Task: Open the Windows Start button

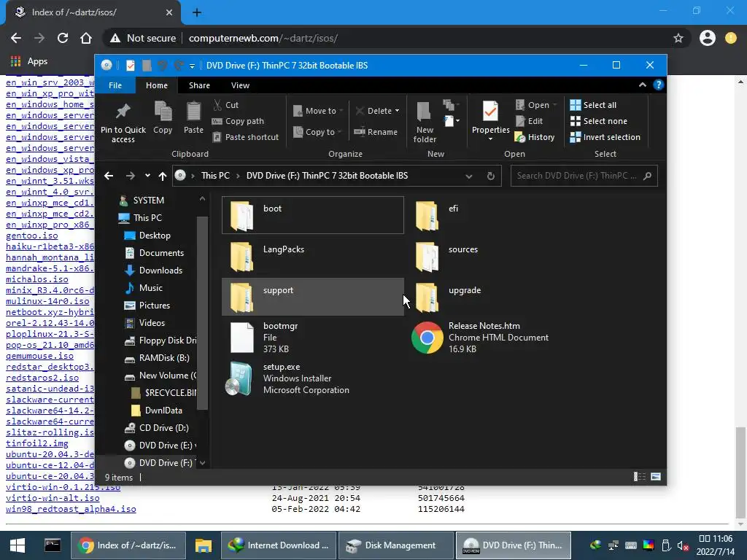Action: click(18, 545)
